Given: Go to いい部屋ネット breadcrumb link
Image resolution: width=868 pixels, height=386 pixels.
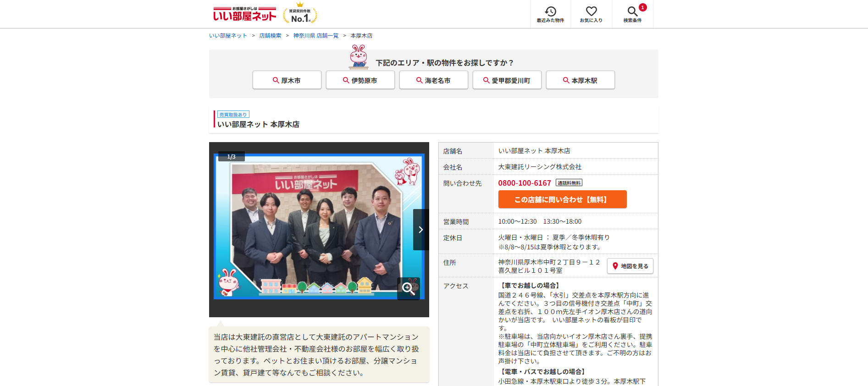Looking at the screenshot, I should [228, 36].
